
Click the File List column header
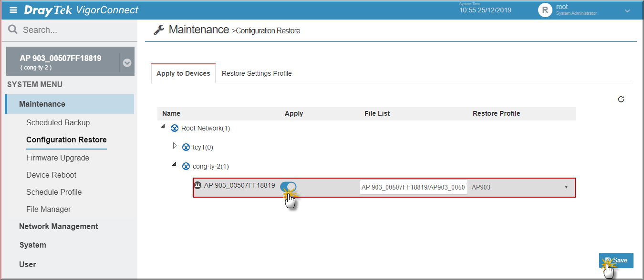pyautogui.click(x=377, y=113)
